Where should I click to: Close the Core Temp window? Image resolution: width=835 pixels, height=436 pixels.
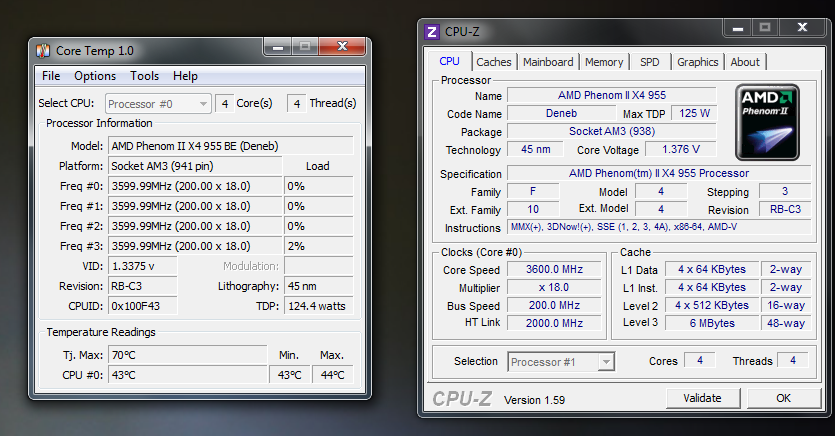342,47
